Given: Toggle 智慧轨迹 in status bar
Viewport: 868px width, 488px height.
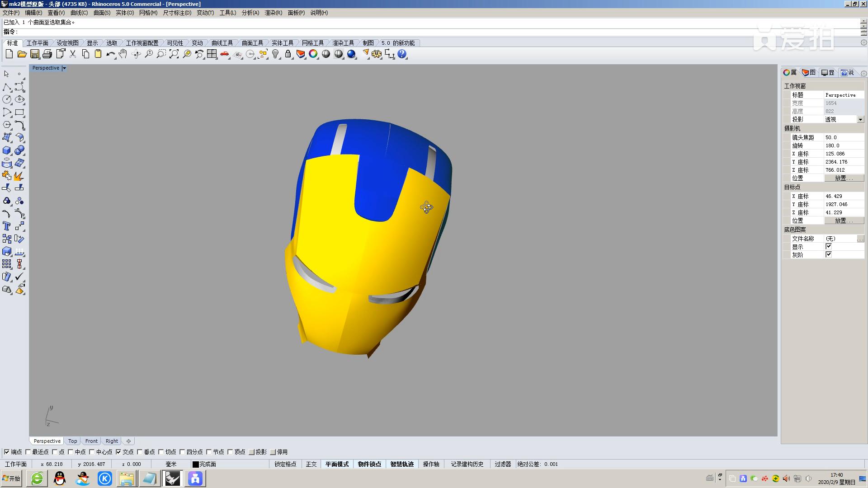Looking at the screenshot, I should pyautogui.click(x=402, y=464).
